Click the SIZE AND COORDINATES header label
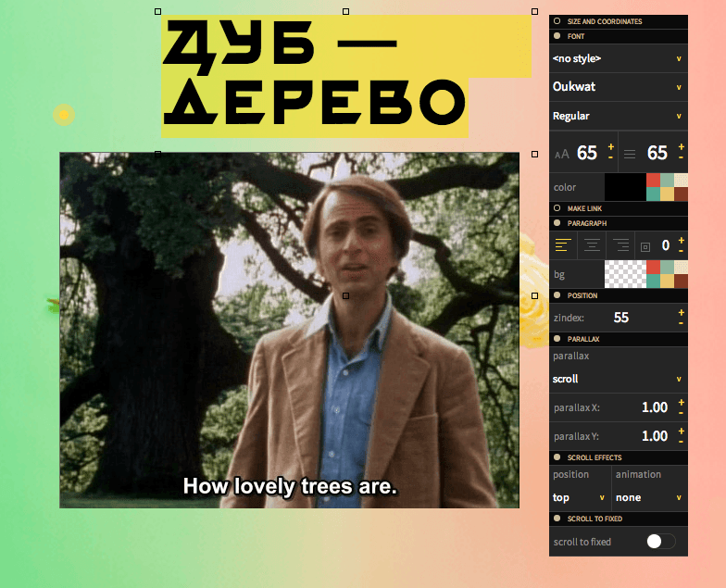This screenshot has width=726, height=588. click(x=605, y=21)
